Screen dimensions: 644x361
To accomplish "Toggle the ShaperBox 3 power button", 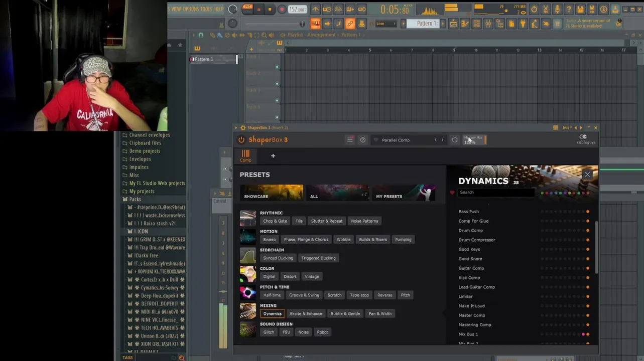I will pyautogui.click(x=241, y=140).
